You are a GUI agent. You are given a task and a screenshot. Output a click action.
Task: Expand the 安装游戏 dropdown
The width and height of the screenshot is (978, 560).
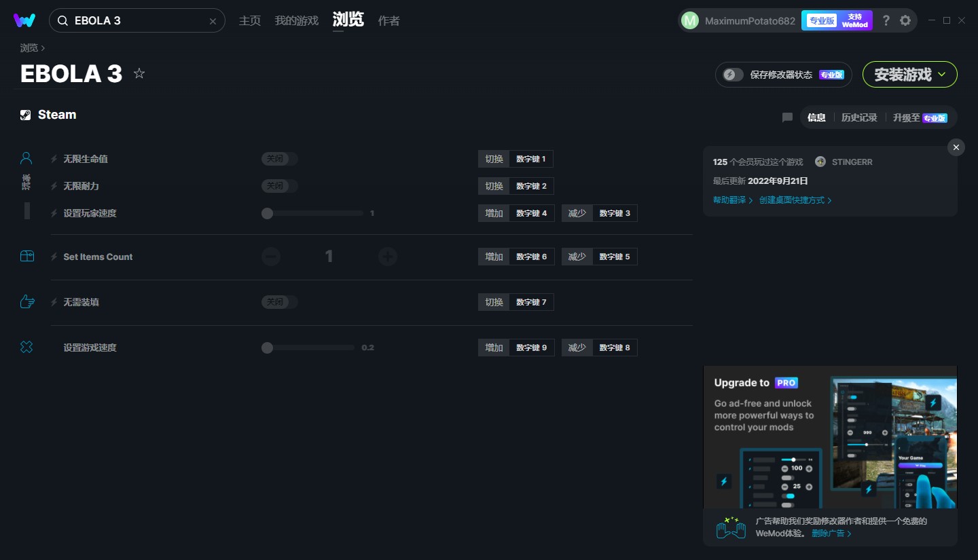[x=910, y=75]
